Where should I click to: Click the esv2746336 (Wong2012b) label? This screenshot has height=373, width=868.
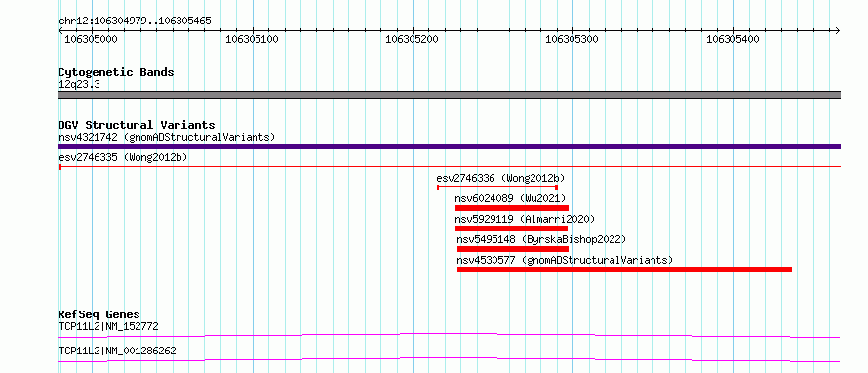pos(500,179)
